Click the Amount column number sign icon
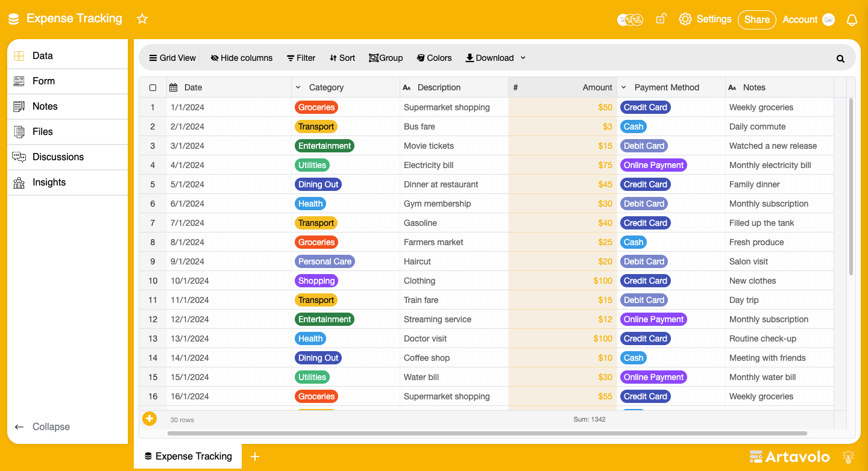 click(515, 87)
